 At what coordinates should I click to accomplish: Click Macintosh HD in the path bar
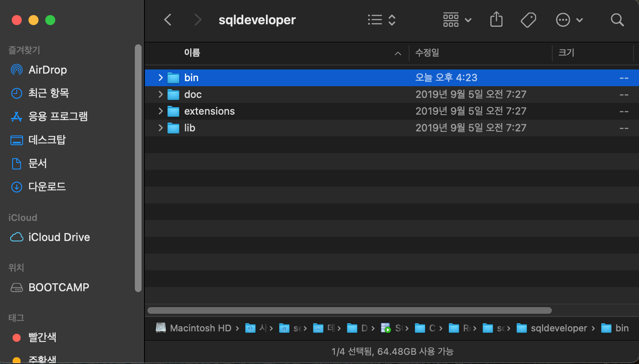pyautogui.click(x=194, y=328)
